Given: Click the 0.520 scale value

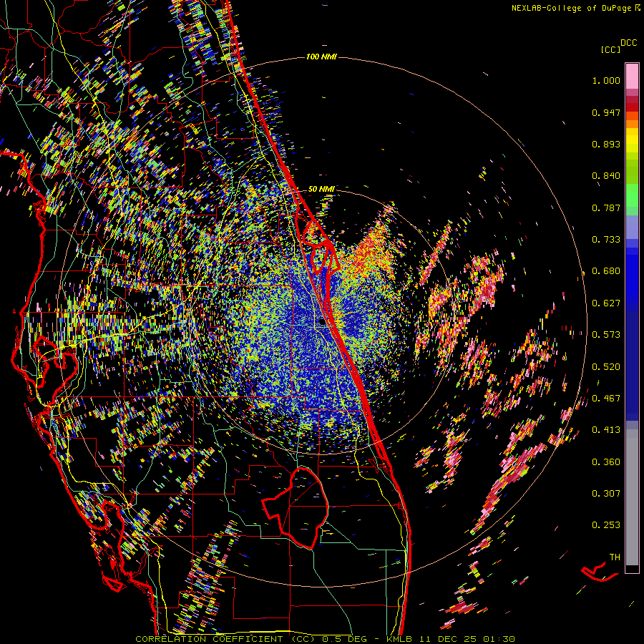Looking at the screenshot, I should [606, 367].
